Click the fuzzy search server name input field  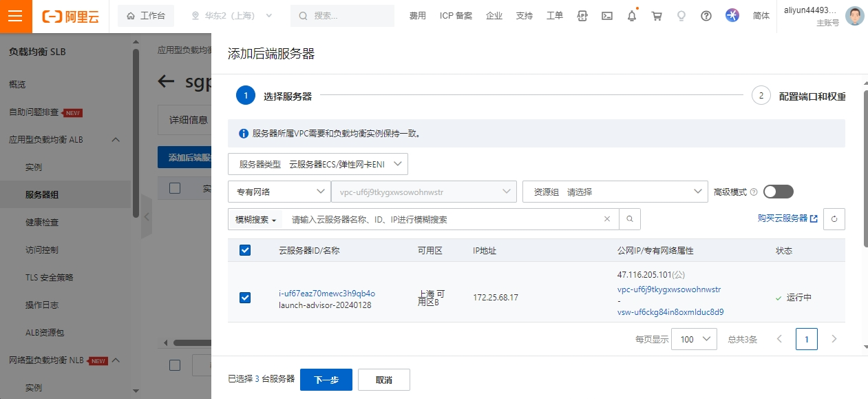tap(441, 219)
